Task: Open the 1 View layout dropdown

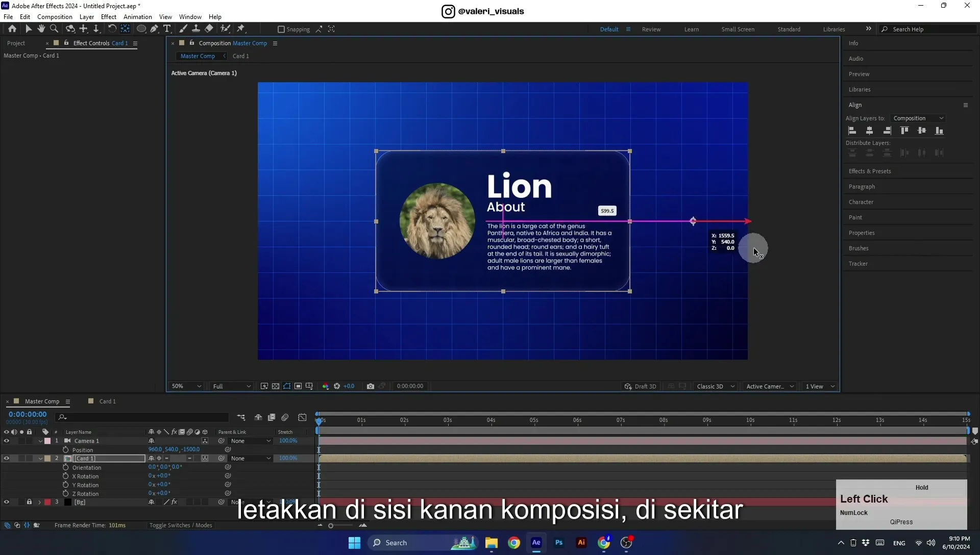Action: tap(820, 386)
